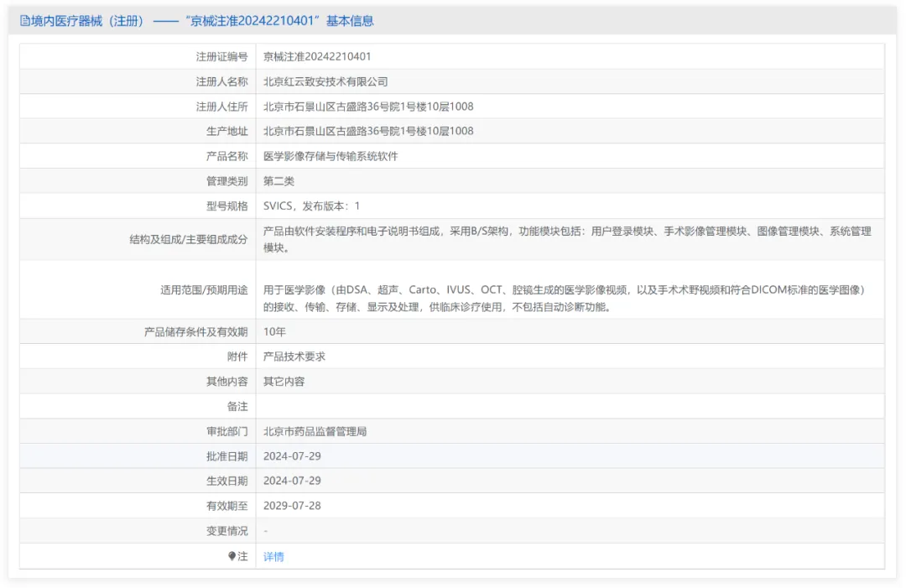Image resolution: width=906 pixels, height=588 pixels.
Task: Open the 详情 link in the 注 row
Action: pyautogui.click(x=273, y=555)
